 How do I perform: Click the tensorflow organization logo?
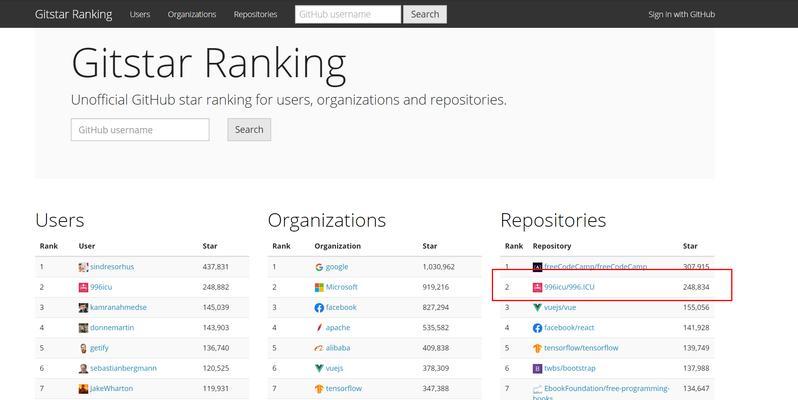[319, 389]
